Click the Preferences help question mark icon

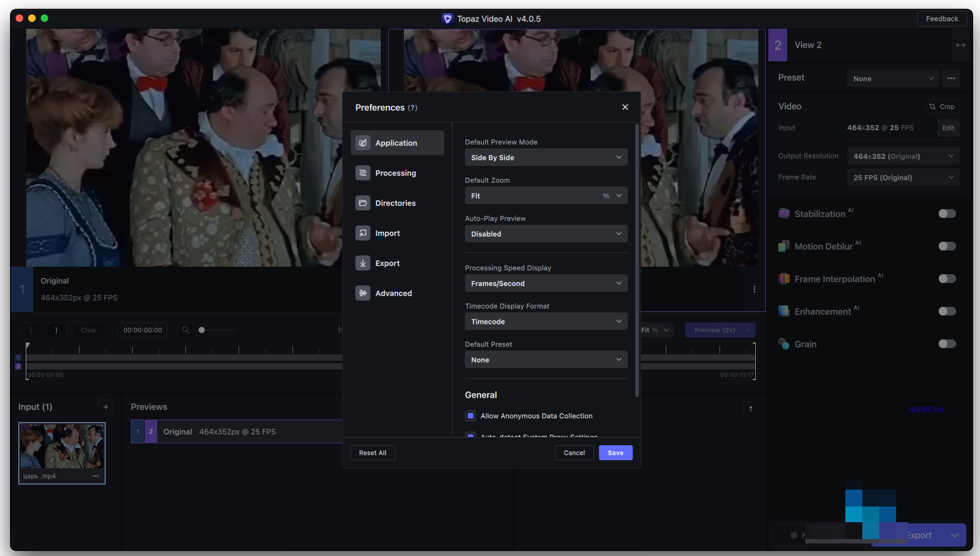click(x=413, y=108)
